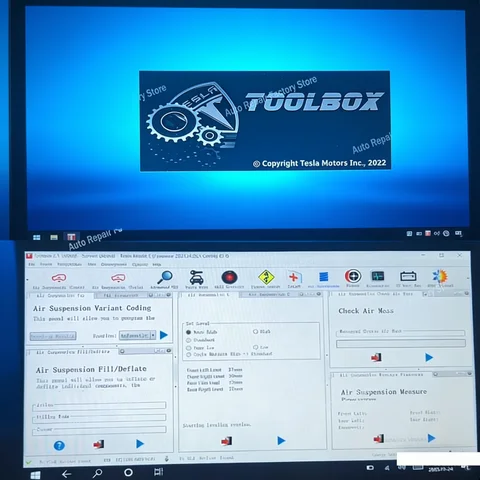Open File Explorer on upper monitor taskbar
This screenshot has width=480, height=480.
point(54,237)
